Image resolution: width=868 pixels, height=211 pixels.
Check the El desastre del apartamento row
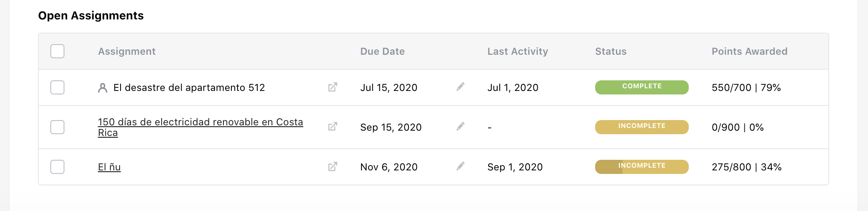[57, 87]
